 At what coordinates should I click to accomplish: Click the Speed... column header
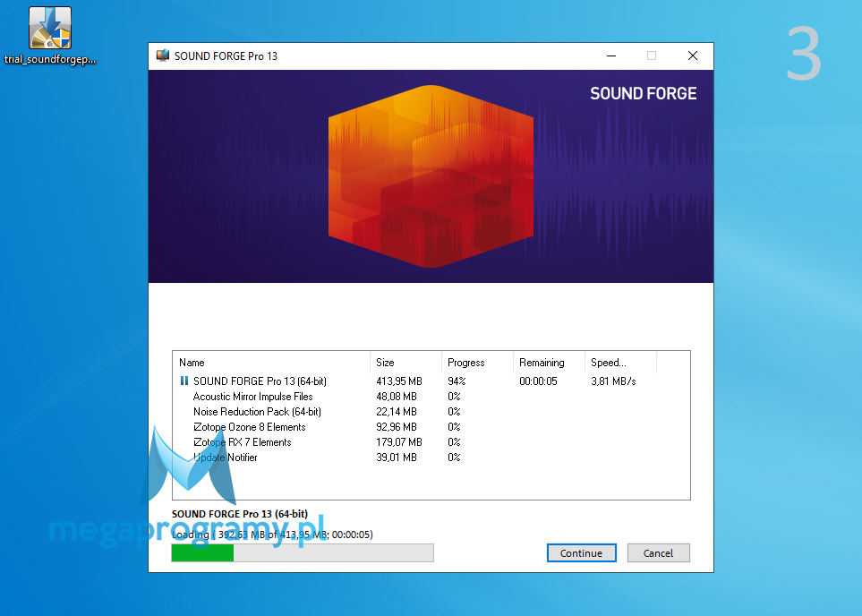pos(620,363)
